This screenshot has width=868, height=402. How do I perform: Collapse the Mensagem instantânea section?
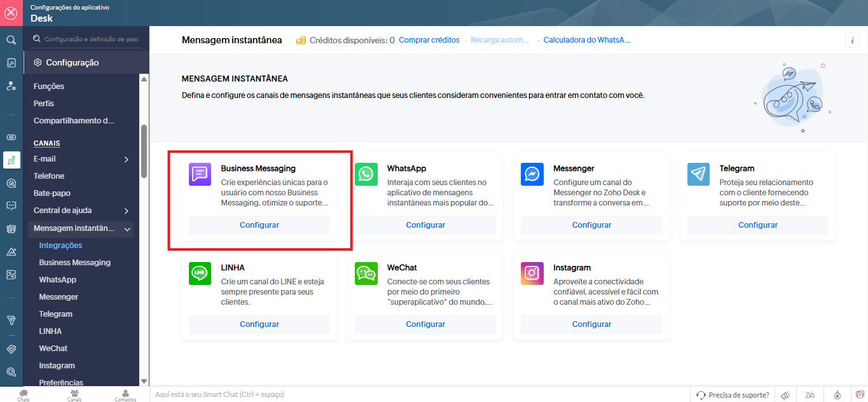127,228
